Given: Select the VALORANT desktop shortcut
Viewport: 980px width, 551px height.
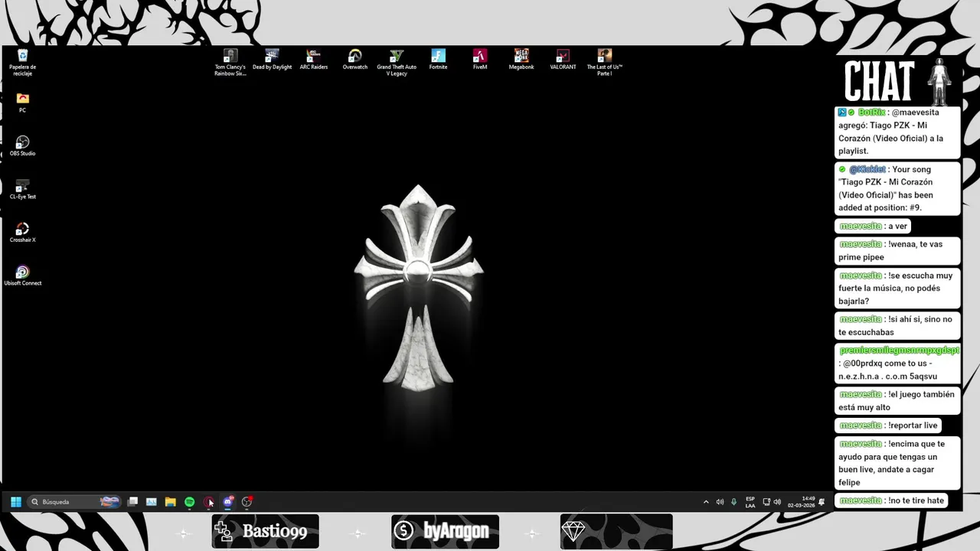Looking at the screenshot, I should click(563, 60).
